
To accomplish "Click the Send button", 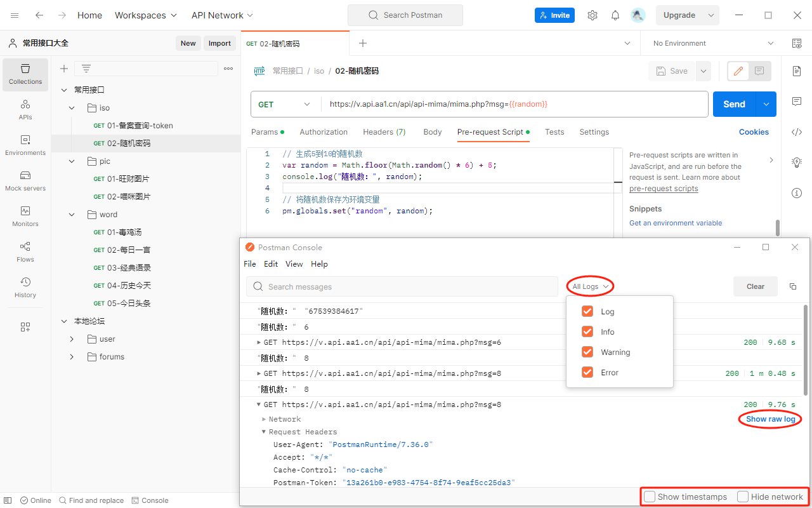I will tap(735, 104).
